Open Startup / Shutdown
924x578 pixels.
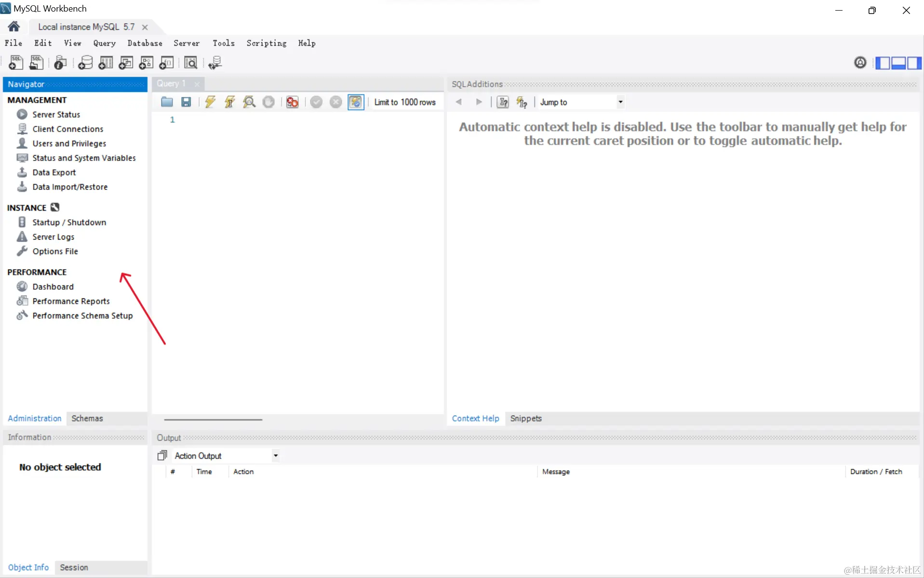(69, 222)
